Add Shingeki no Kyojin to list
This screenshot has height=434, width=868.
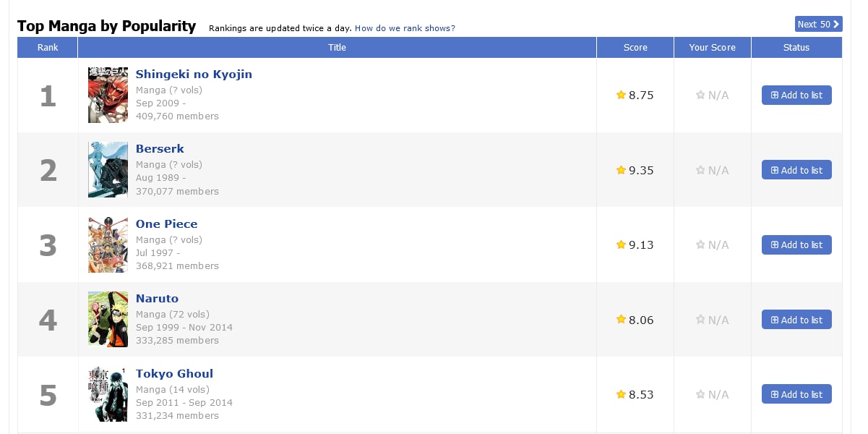click(796, 95)
